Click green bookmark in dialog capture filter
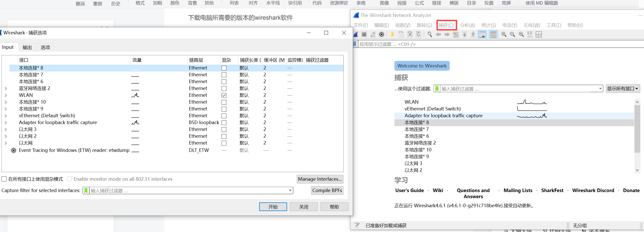Viewport: 644px width, 232px height. 86,191
